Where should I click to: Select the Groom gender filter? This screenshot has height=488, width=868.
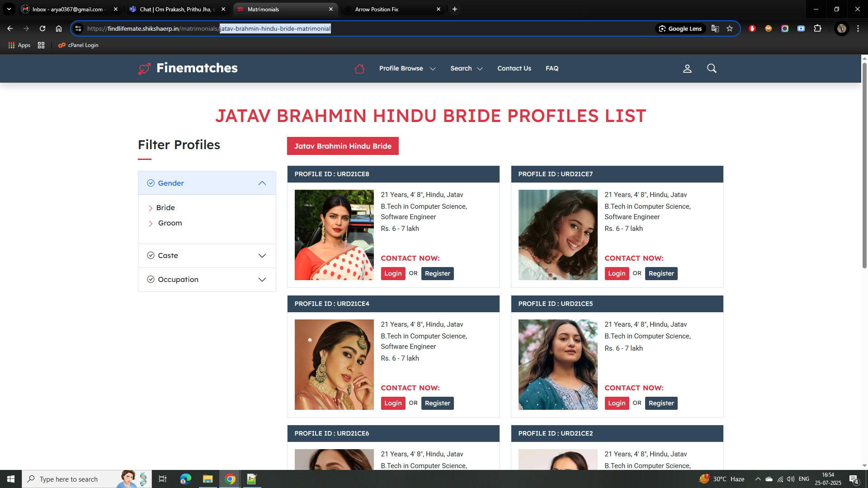pyautogui.click(x=170, y=223)
